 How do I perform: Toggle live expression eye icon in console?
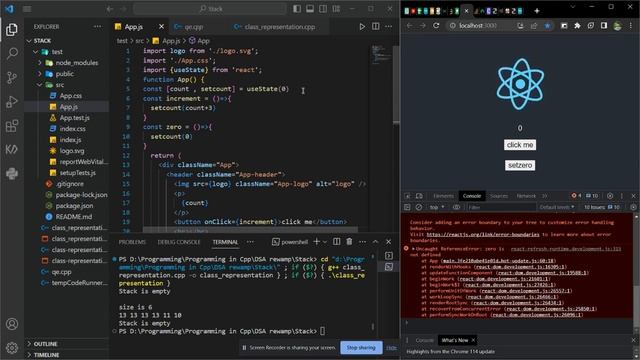[456, 207]
